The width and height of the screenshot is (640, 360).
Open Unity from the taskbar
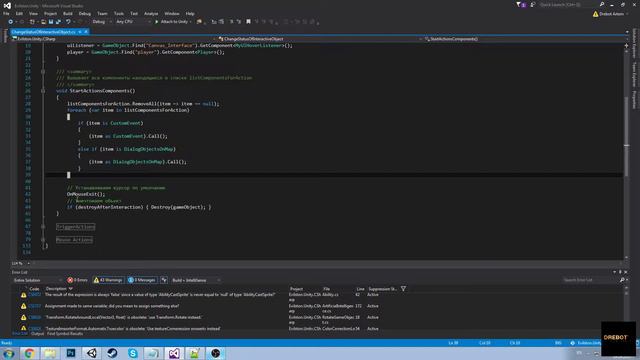point(92,353)
